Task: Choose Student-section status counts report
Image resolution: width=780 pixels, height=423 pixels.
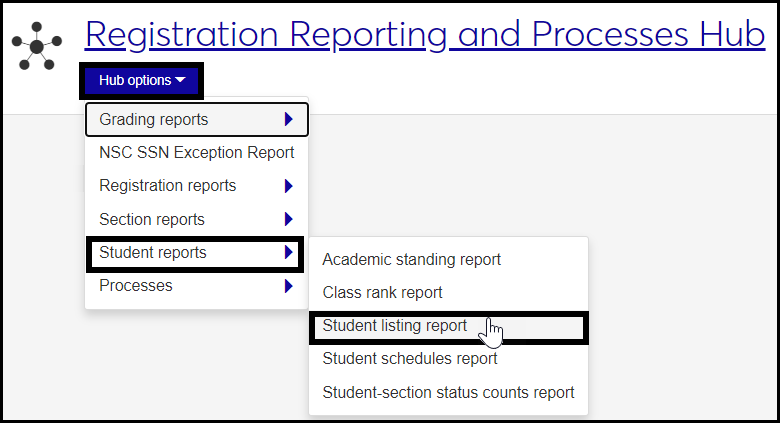Action: click(x=448, y=392)
